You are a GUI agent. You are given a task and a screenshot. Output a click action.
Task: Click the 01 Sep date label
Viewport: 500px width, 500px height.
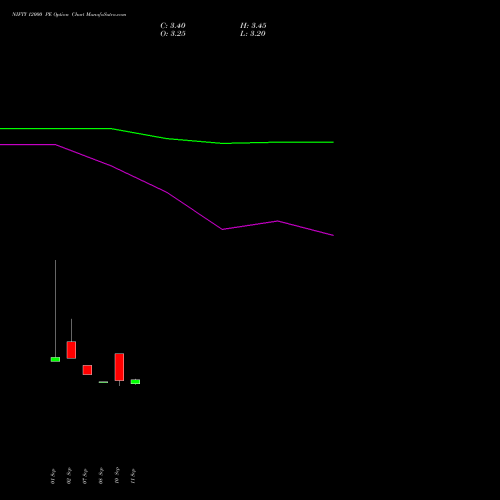tap(53, 476)
